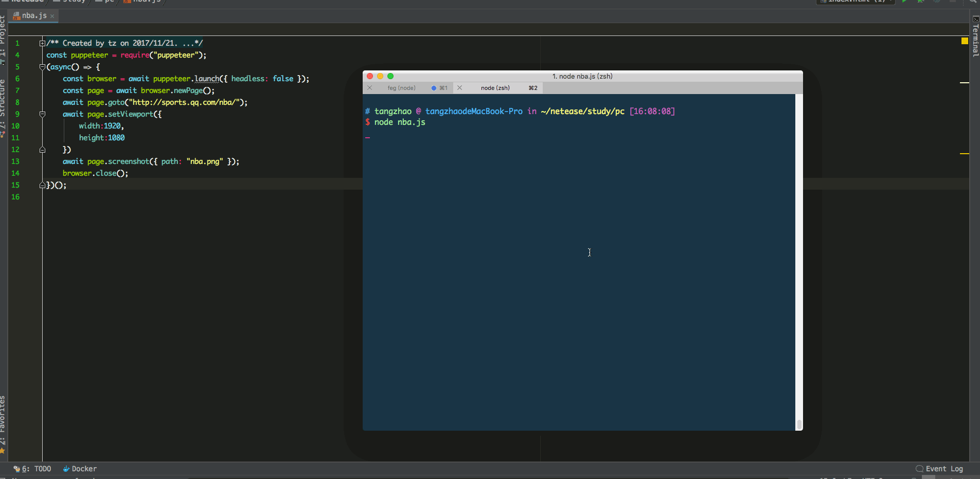Image resolution: width=980 pixels, height=479 pixels.
Task: Click gutter line number 7
Action: coord(17,90)
